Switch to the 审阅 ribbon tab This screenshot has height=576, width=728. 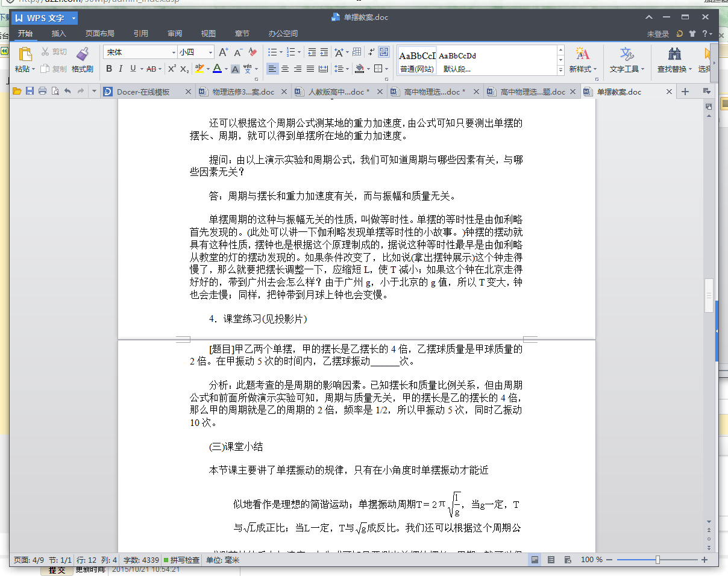click(x=175, y=34)
